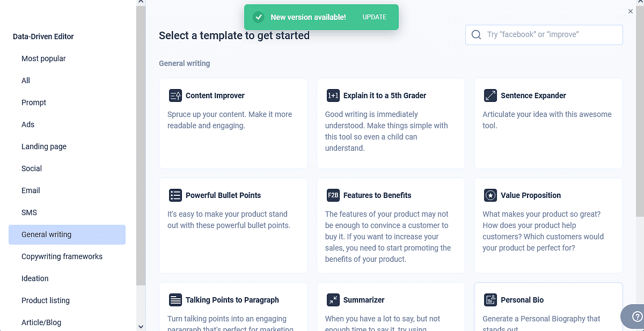Click the Value Proposition star icon
Viewport: 644px width, 331px height.
point(490,195)
